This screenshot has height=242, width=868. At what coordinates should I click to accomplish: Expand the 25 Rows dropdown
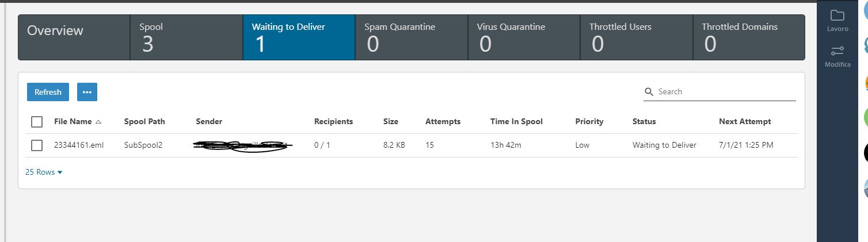[44, 172]
